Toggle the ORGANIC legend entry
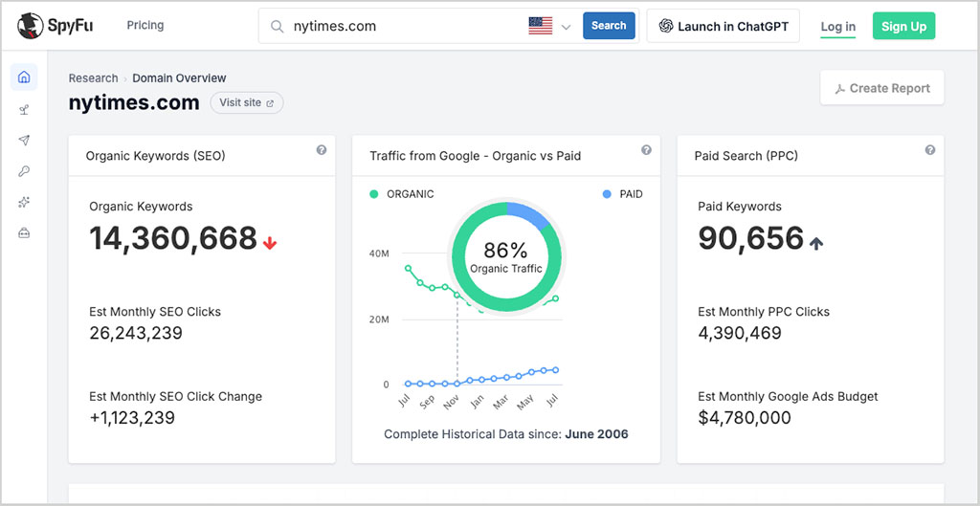The width and height of the screenshot is (980, 506). 401,194
